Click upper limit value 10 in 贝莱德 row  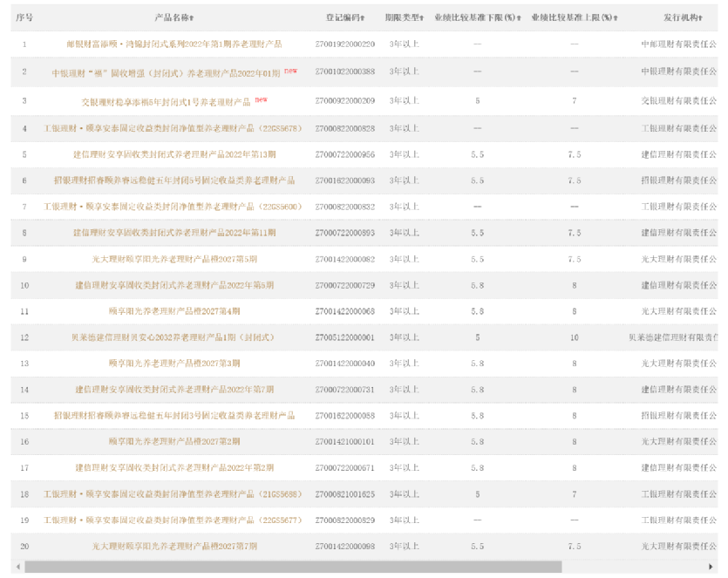point(575,337)
